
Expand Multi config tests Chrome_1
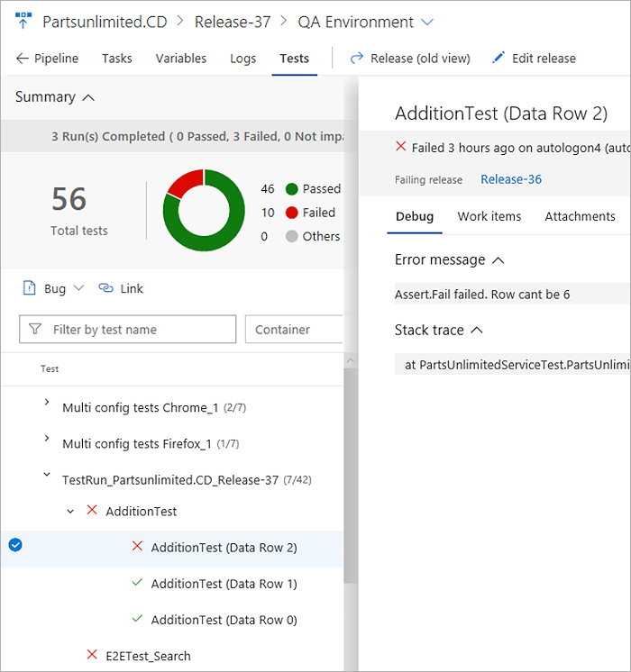pyautogui.click(x=47, y=404)
